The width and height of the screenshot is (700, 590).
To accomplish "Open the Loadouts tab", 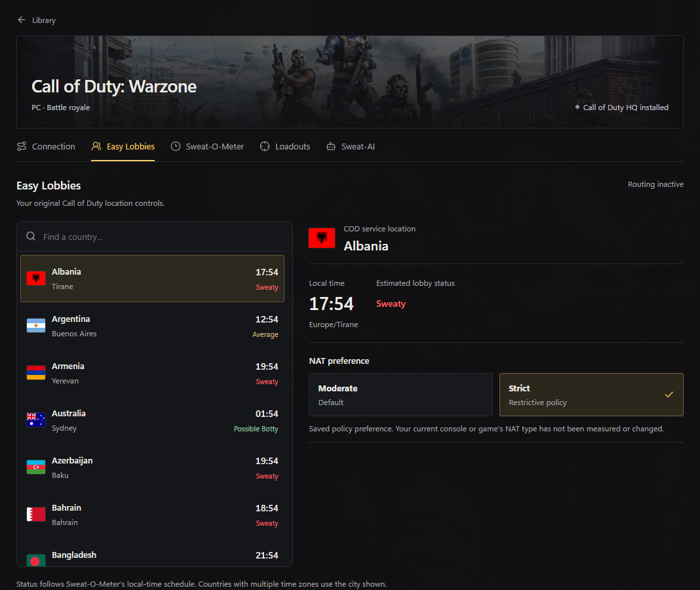I will (285, 146).
